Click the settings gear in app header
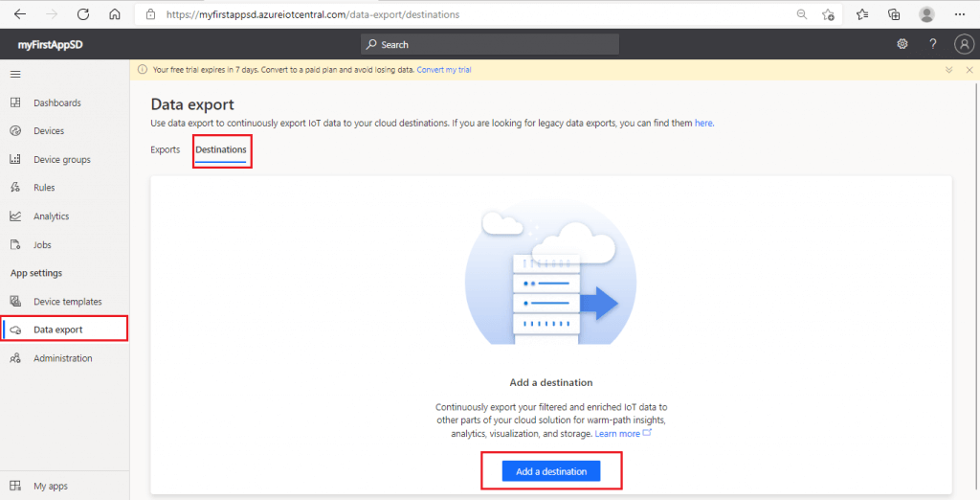The width and height of the screenshot is (980, 500). [x=902, y=44]
